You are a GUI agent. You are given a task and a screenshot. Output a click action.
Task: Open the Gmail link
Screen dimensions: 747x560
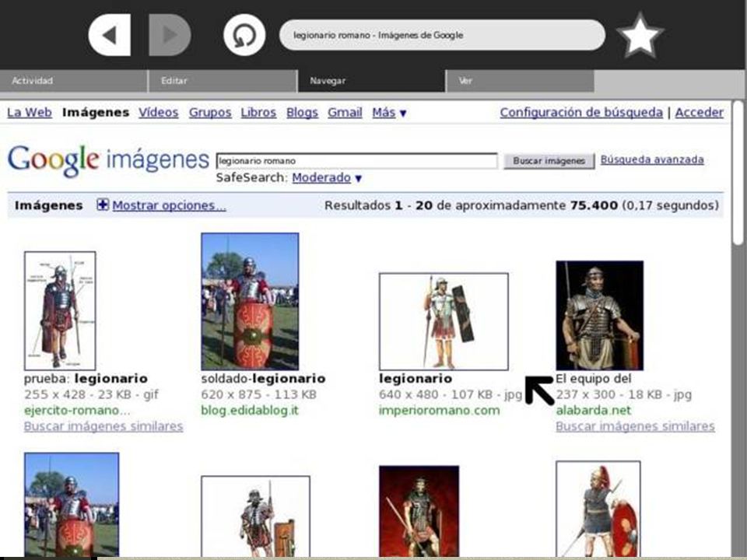coord(345,112)
